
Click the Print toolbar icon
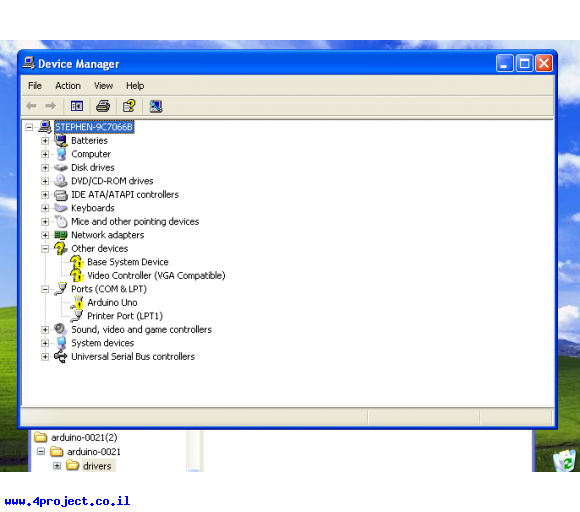(103, 106)
